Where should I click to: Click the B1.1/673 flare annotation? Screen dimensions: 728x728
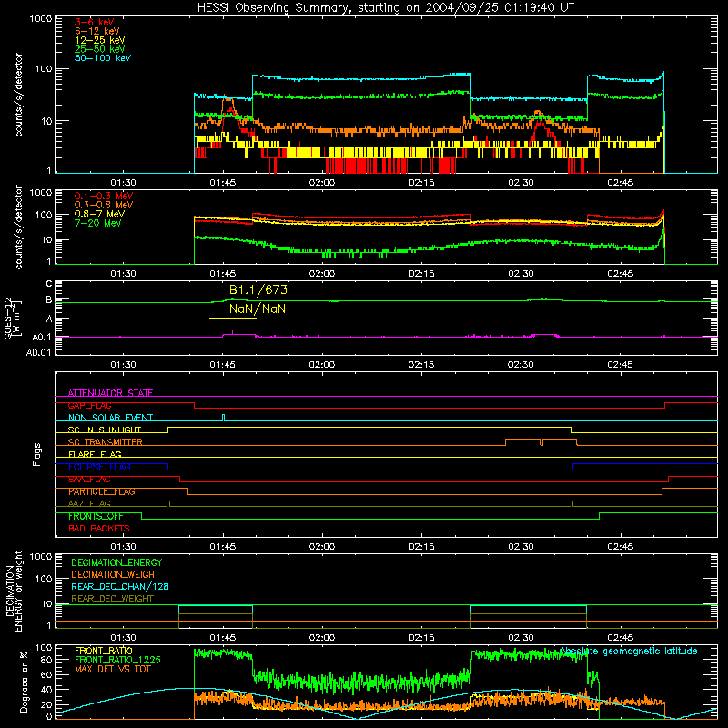[x=258, y=289]
